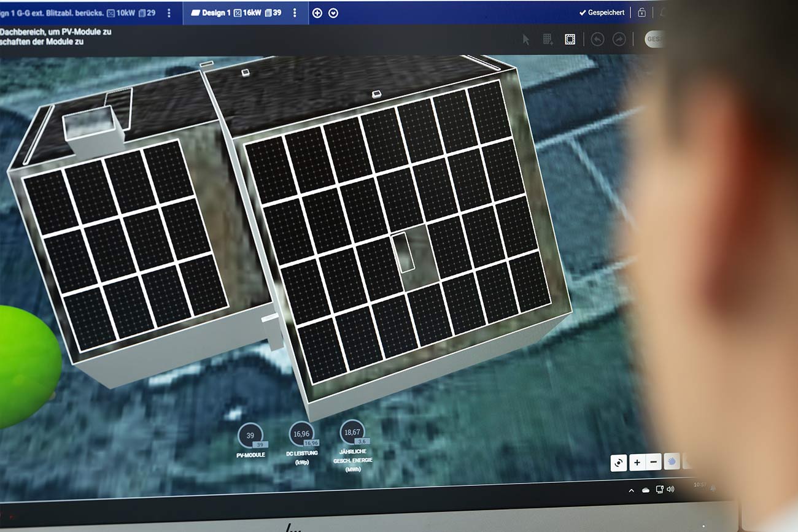Select the arrow selection tool
Image resolution: width=798 pixels, height=532 pixels.
pyautogui.click(x=526, y=39)
